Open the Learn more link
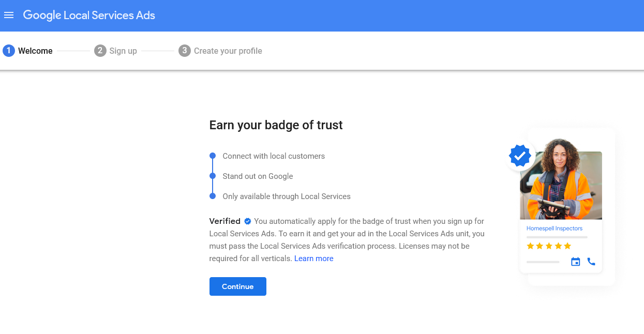 (313, 258)
